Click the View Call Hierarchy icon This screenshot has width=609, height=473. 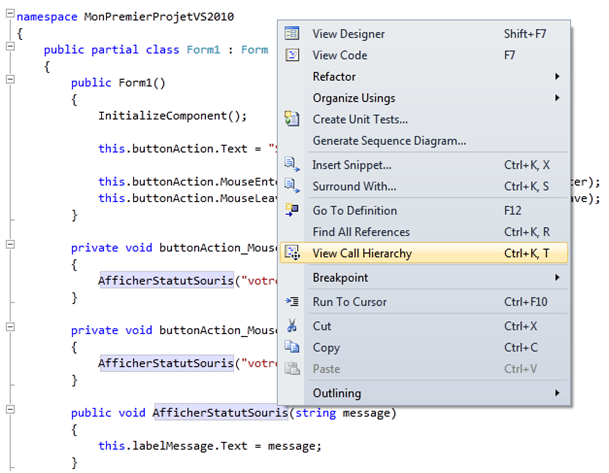(x=292, y=254)
